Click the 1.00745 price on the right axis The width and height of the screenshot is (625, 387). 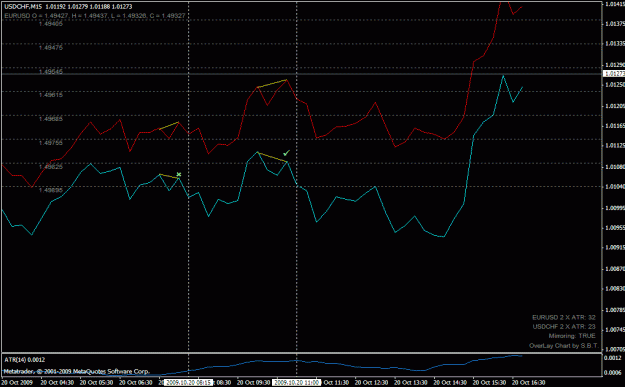[615, 330]
